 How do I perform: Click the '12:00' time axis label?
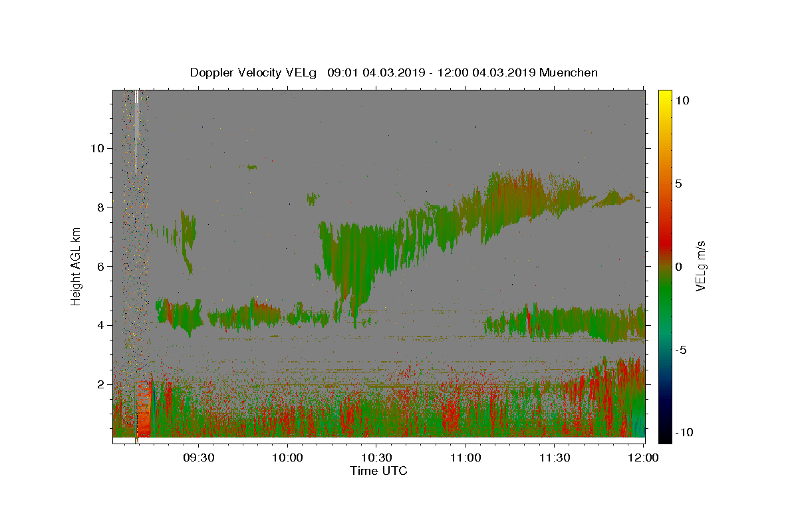pos(643,458)
